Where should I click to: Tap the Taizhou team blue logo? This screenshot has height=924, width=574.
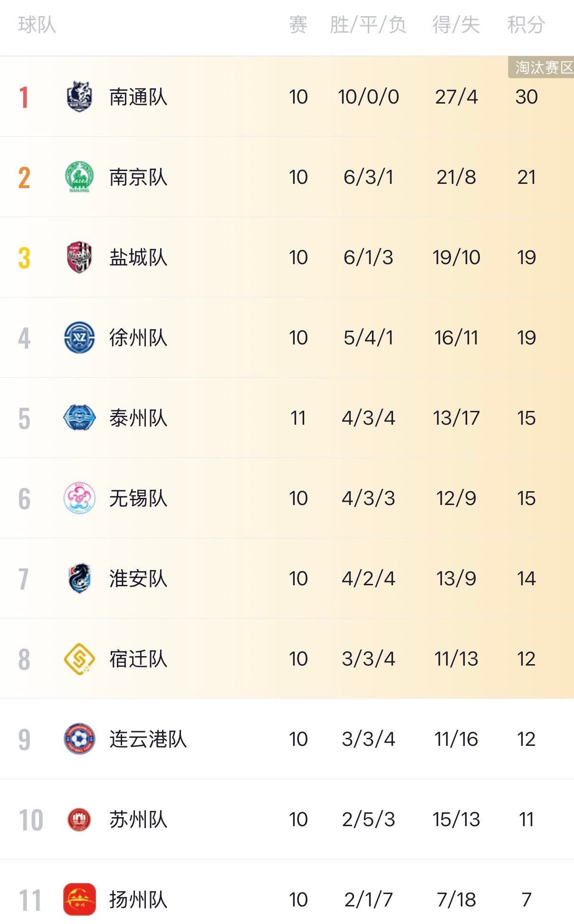[79, 418]
